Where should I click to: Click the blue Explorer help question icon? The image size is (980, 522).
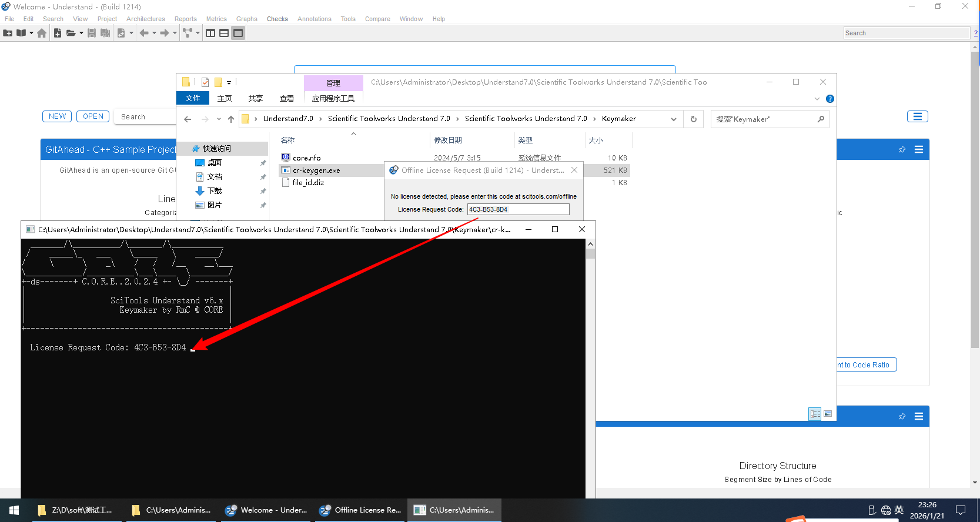830,99
